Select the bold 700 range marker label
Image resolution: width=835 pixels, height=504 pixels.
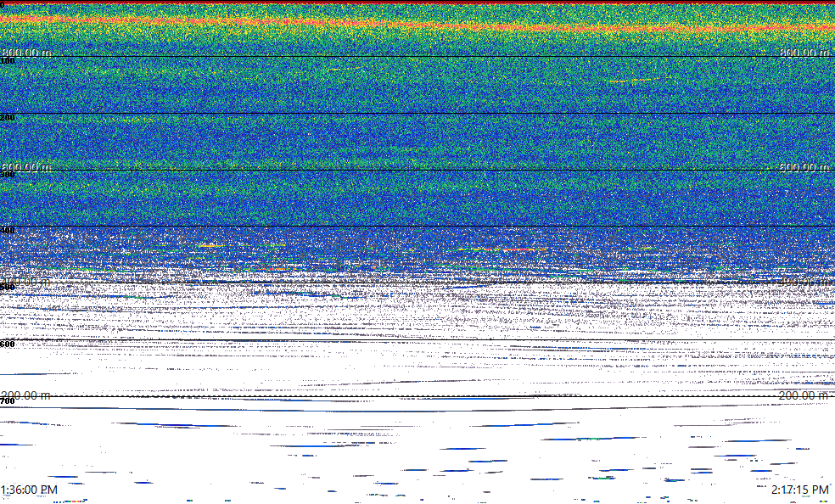[x=8, y=401]
